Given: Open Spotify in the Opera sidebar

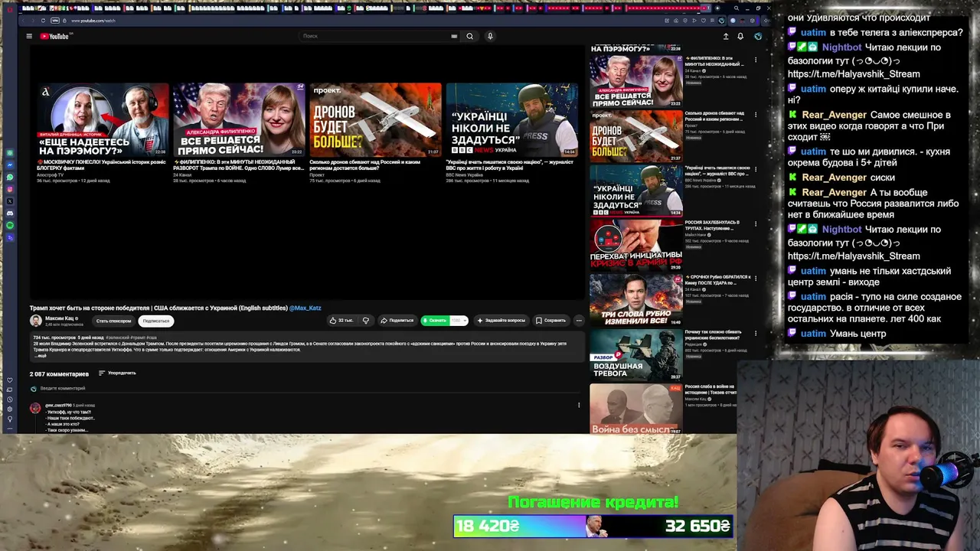Looking at the screenshot, I should click(x=10, y=226).
